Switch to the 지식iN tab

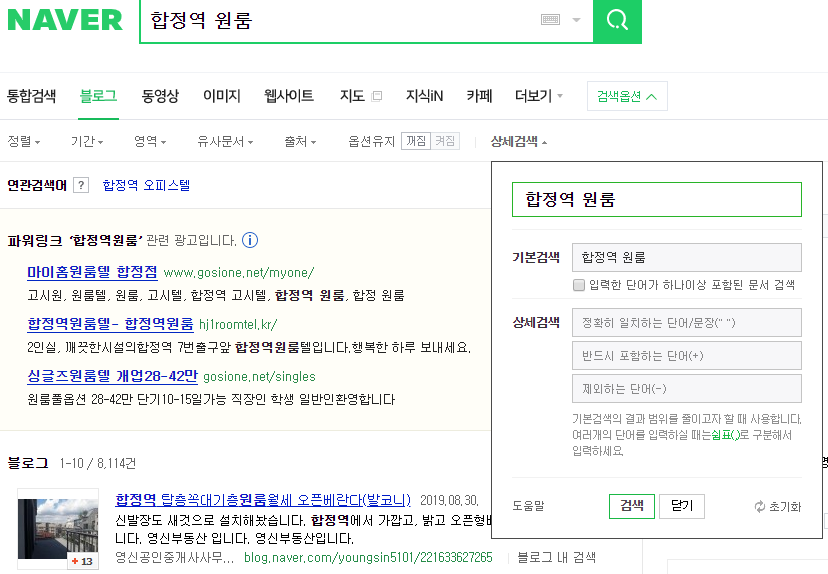click(424, 96)
